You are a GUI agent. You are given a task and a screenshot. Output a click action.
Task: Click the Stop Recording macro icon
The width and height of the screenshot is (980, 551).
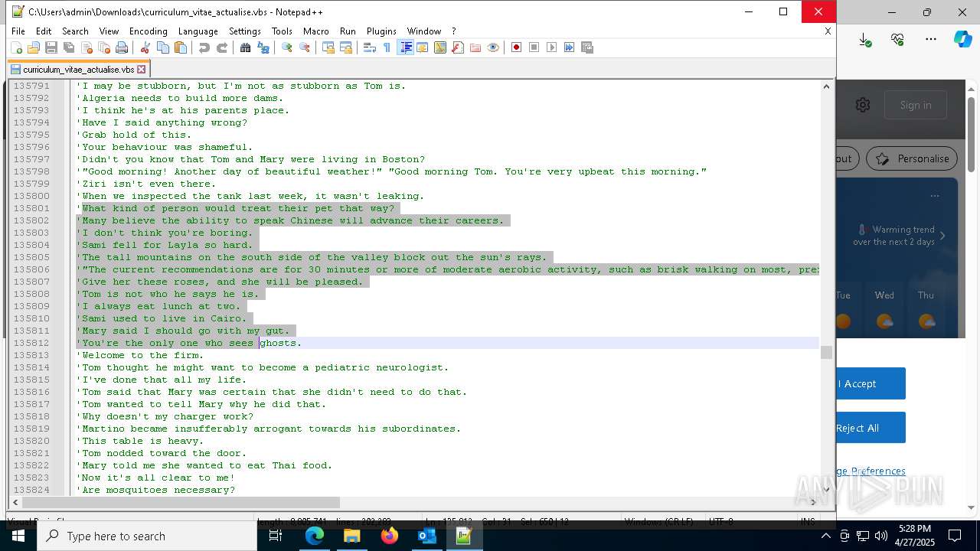(534, 47)
